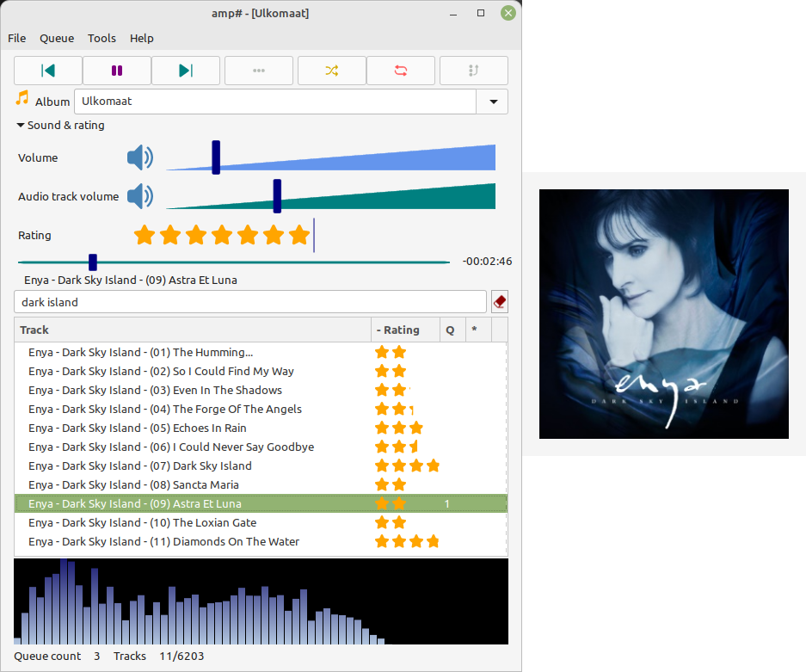This screenshot has height=672, width=806.
Task: Click the Enya Dark Sky Island album cover
Action: pos(663,314)
